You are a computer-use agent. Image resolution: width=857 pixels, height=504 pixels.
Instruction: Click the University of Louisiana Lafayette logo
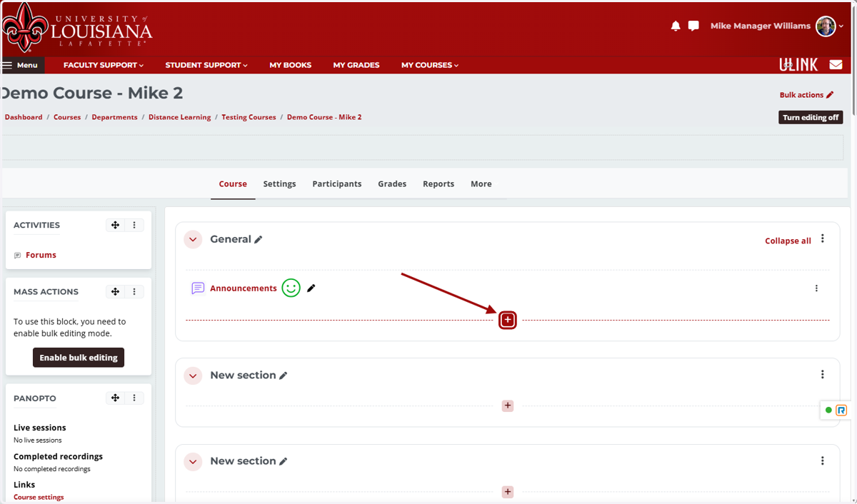(77, 28)
